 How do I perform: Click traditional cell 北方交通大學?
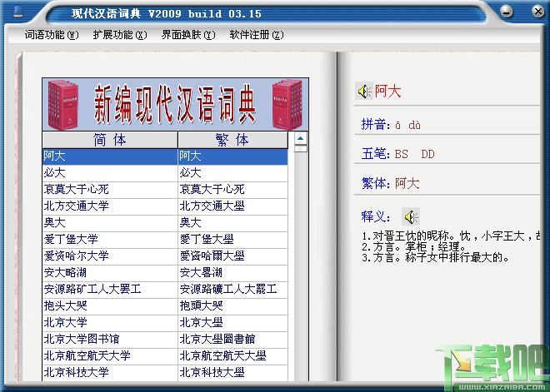click(x=232, y=206)
